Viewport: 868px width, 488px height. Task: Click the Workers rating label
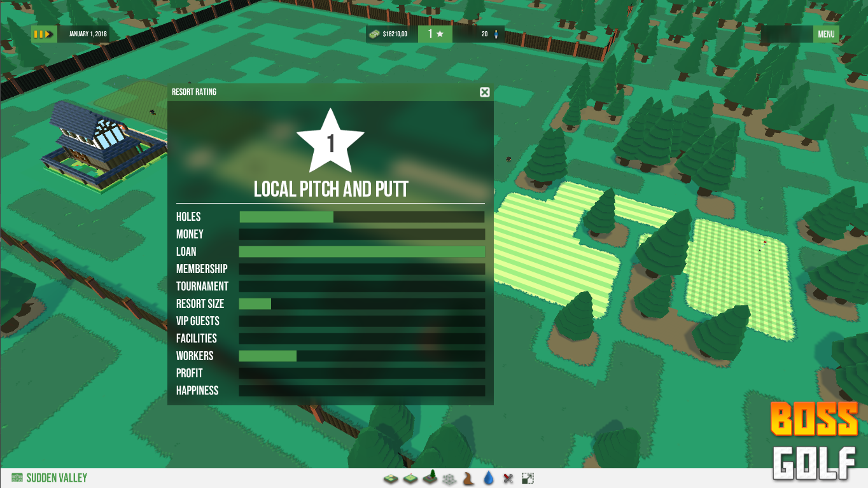pos(195,356)
